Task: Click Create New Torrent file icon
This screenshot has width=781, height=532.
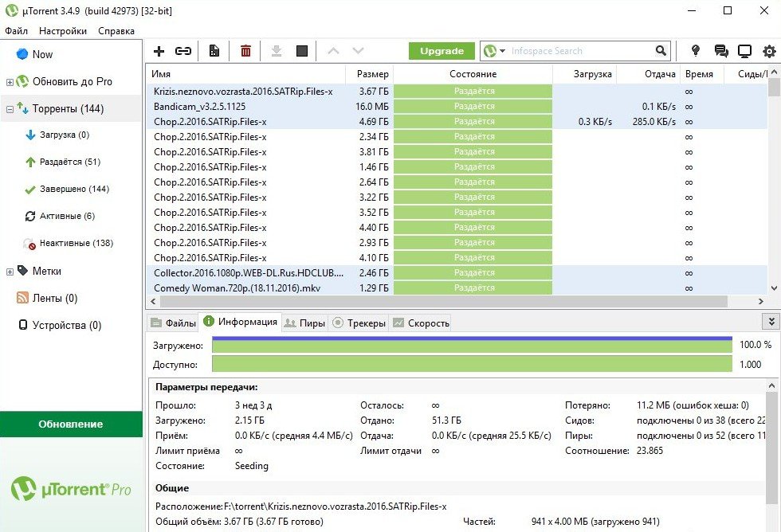Action: pyautogui.click(x=214, y=51)
